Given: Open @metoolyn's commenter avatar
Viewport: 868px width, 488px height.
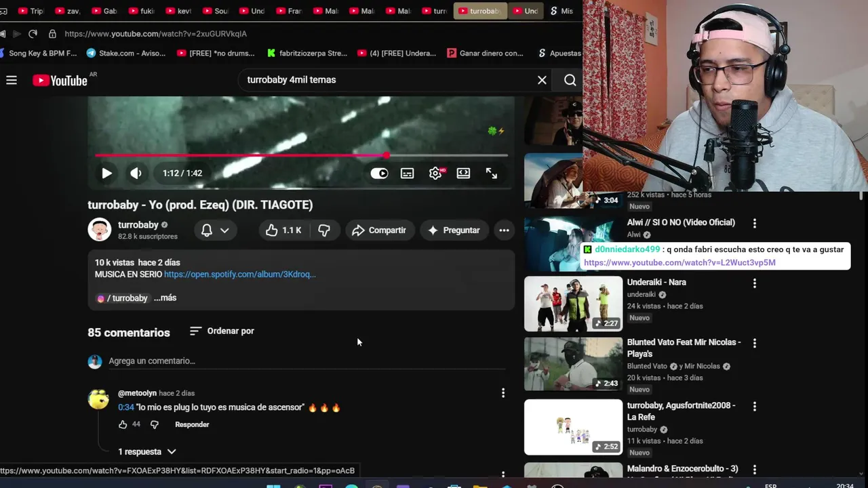Looking at the screenshot, I should tap(98, 399).
